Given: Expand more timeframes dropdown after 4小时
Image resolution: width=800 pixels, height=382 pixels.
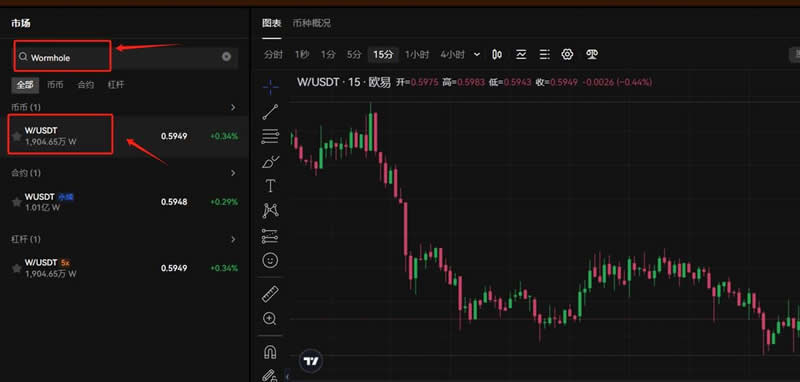Looking at the screenshot, I should (x=477, y=55).
